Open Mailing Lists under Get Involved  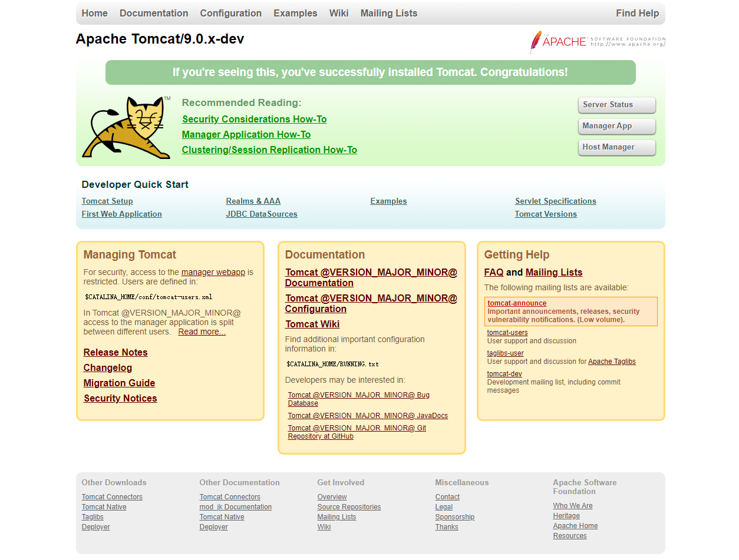337,517
